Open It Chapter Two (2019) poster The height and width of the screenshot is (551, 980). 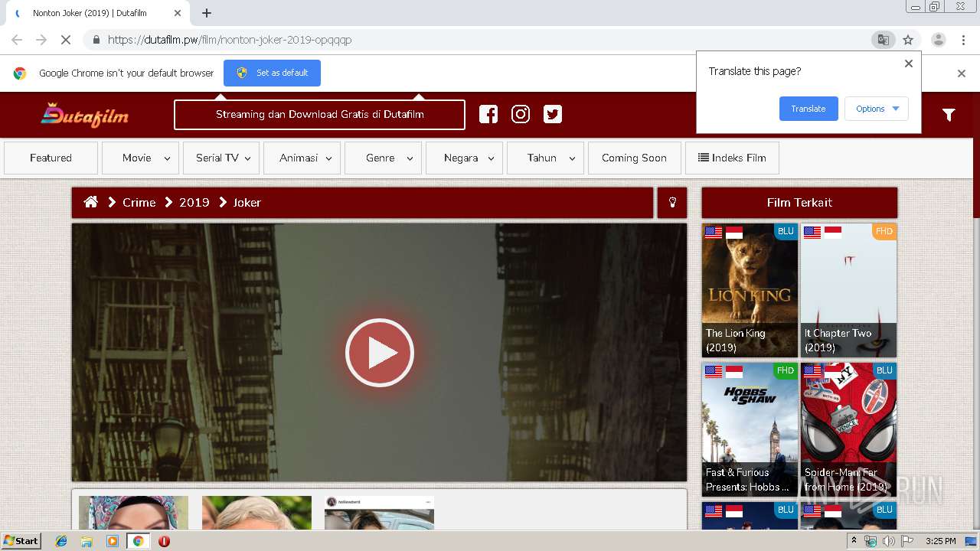coord(848,290)
